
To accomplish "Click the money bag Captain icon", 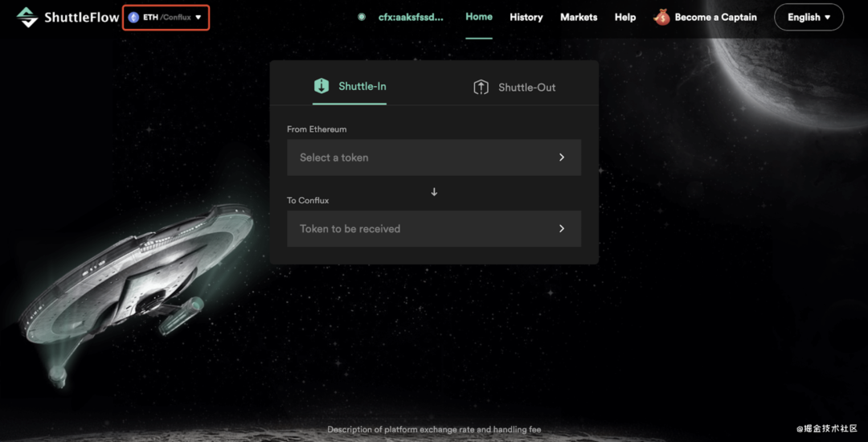I will click(x=661, y=17).
